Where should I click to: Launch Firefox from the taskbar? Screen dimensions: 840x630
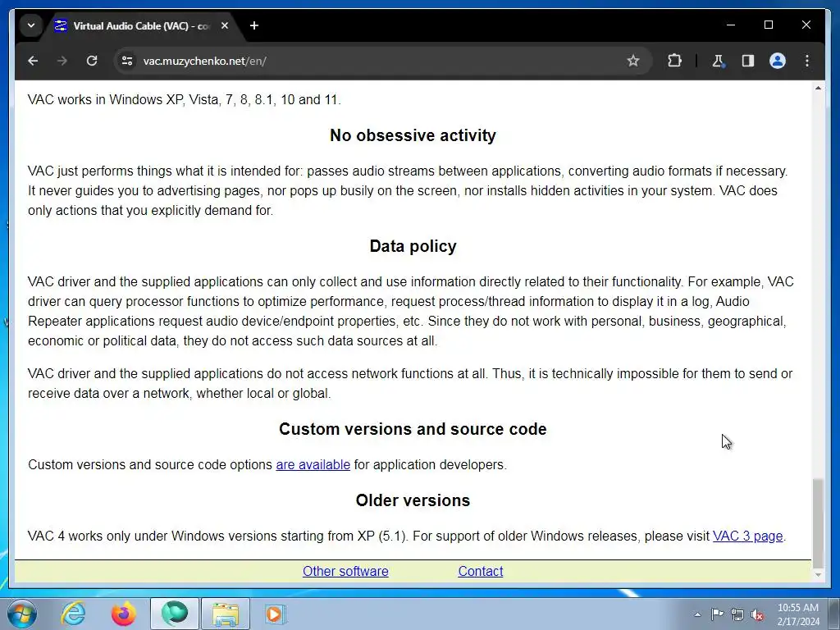point(124,614)
